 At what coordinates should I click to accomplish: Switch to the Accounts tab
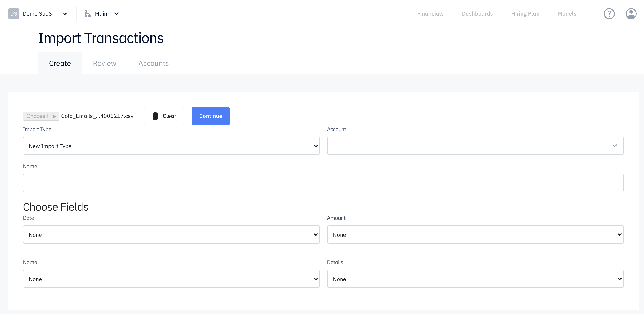154,63
